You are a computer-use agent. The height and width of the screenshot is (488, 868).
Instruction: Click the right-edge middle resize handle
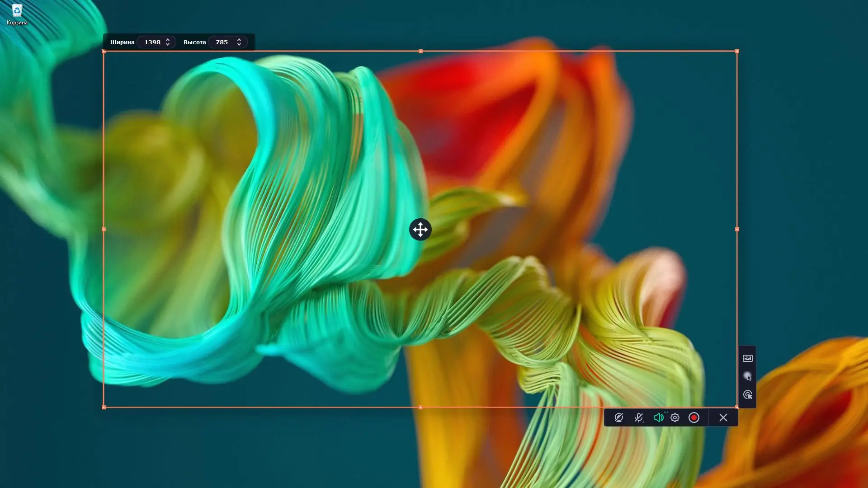coord(737,230)
